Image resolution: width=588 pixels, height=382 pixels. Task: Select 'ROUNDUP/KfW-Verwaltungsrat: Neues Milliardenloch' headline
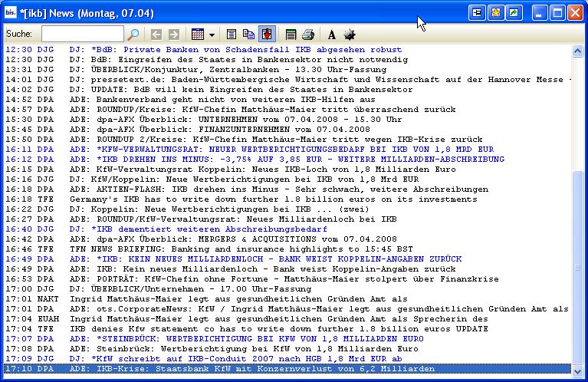287,219
